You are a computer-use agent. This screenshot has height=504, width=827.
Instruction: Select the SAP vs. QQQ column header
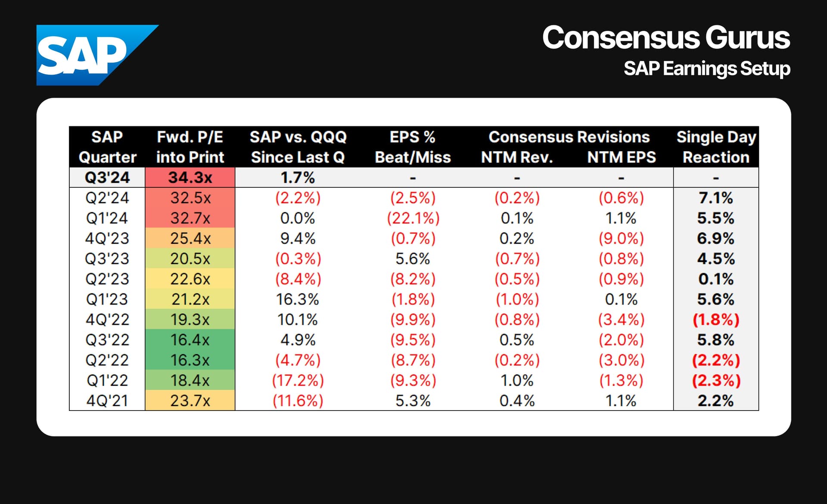(x=298, y=147)
